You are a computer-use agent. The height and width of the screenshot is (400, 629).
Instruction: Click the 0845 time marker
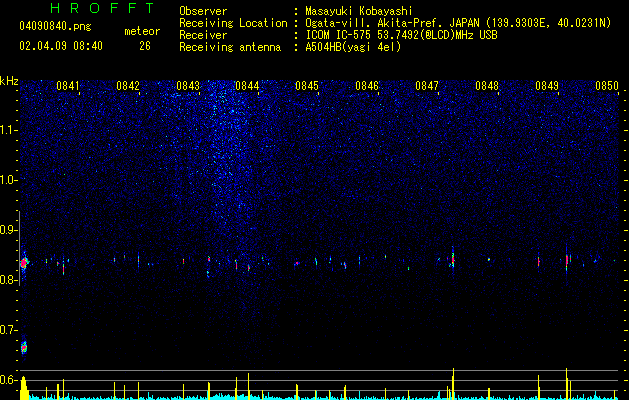(x=307, y=86)
